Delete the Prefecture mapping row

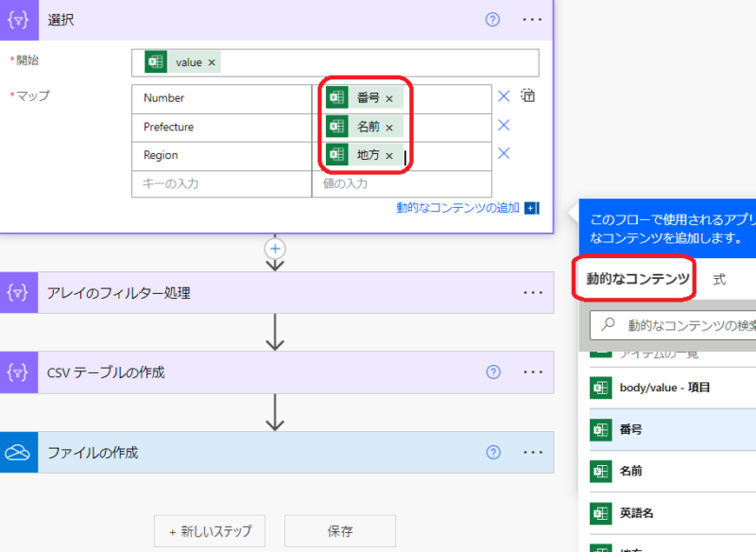point(504,126)
